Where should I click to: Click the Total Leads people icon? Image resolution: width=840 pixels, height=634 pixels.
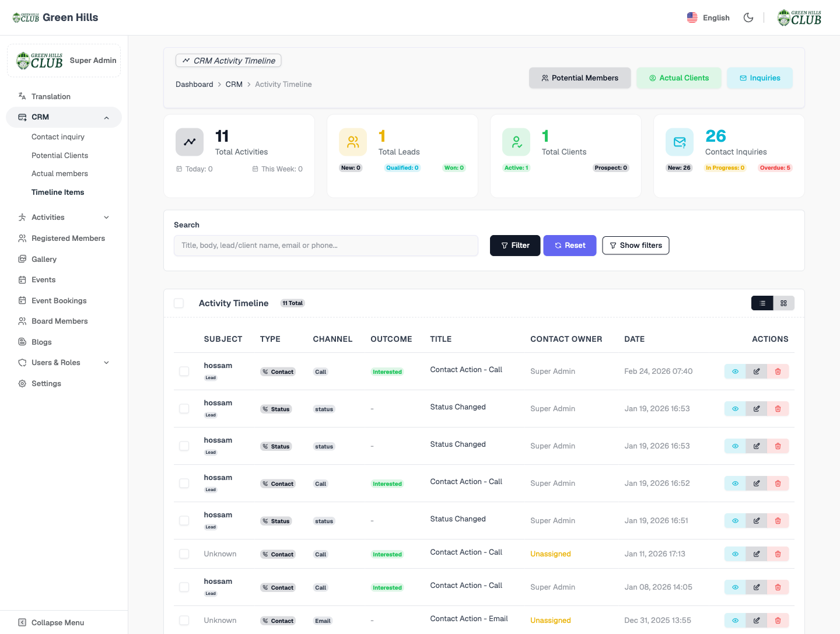coord(353,142)
